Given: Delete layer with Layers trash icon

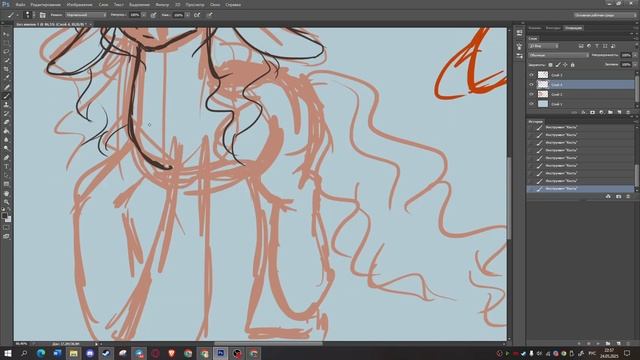Looking at the screenshot, I should [x=628, y=112].
